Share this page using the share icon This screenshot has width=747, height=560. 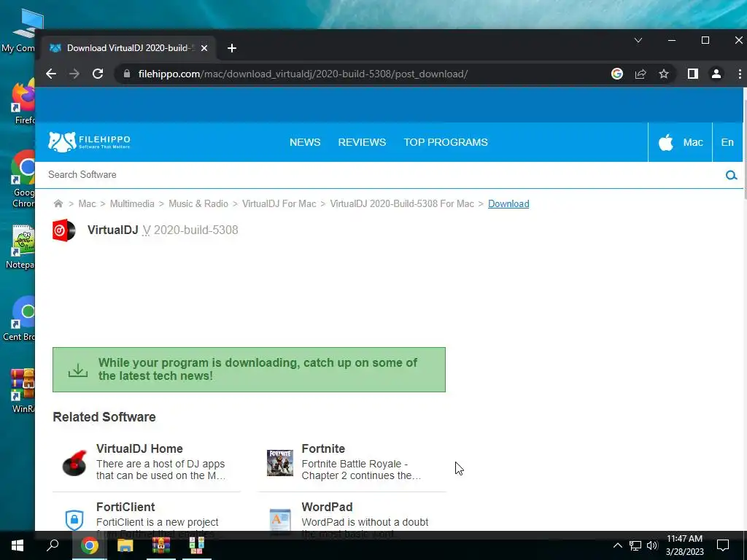640,74
